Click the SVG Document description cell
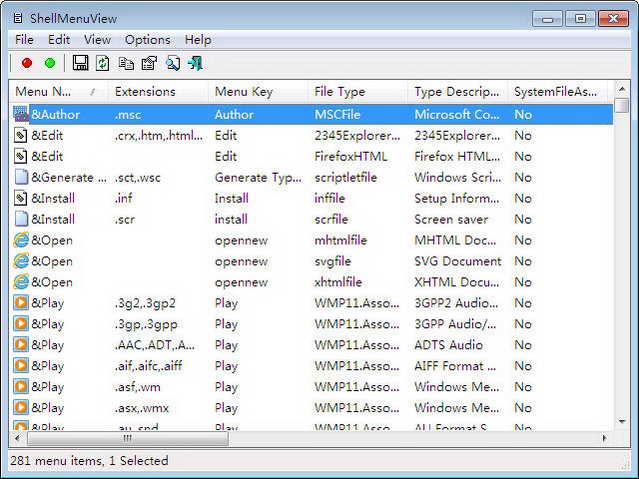This screenshot has width=639, height=479. 458,261
